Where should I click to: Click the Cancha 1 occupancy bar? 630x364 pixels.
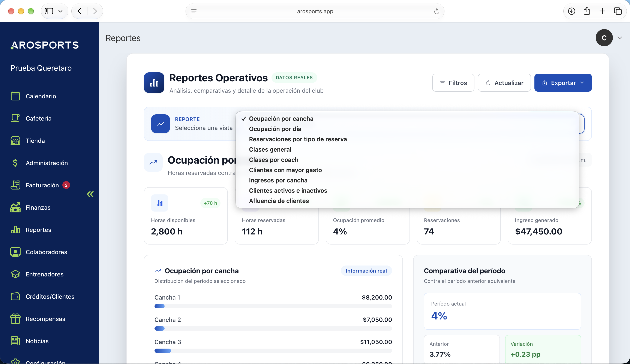[x=273, y=306]
